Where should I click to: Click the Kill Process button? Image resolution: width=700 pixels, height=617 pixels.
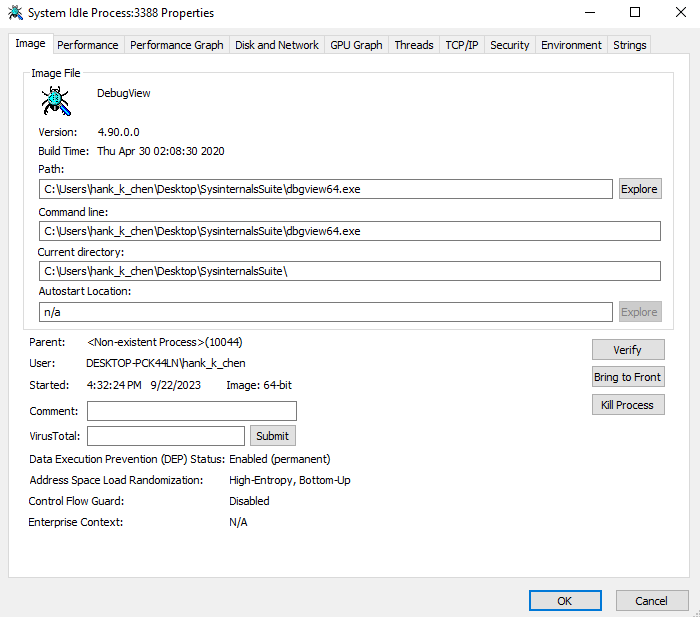[x=628, y=405]
